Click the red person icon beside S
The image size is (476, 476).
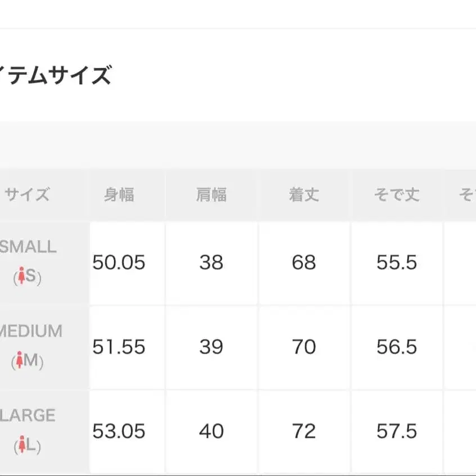click(21, 276)
